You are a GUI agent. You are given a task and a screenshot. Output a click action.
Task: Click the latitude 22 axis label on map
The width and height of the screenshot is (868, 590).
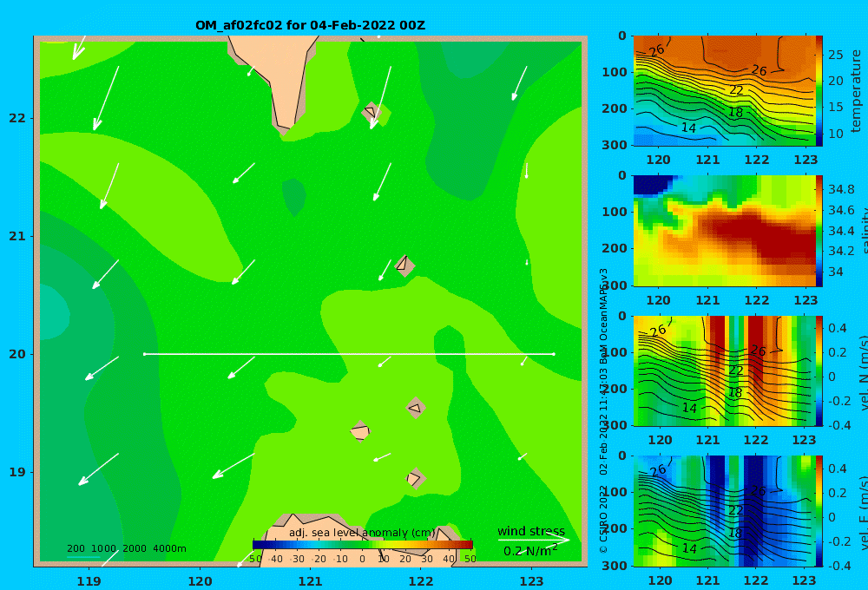coord(17,118)
